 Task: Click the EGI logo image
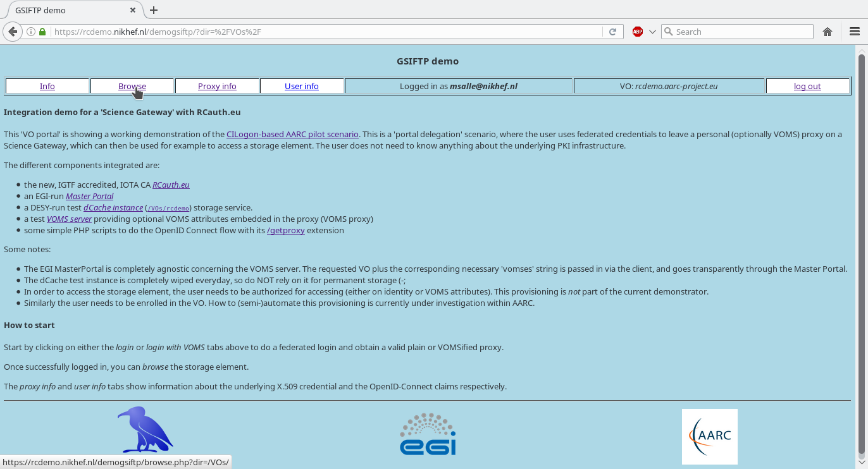tap(428, 434)
